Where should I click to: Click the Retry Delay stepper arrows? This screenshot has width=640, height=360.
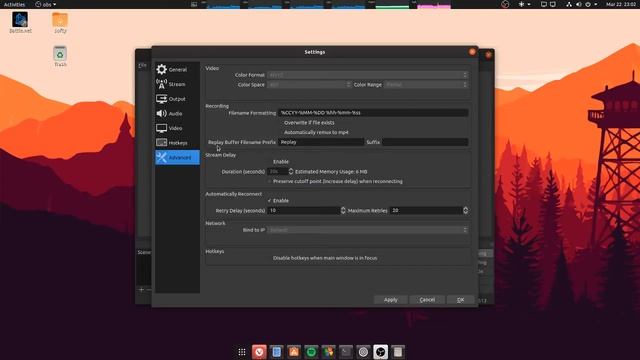point(343,211)
